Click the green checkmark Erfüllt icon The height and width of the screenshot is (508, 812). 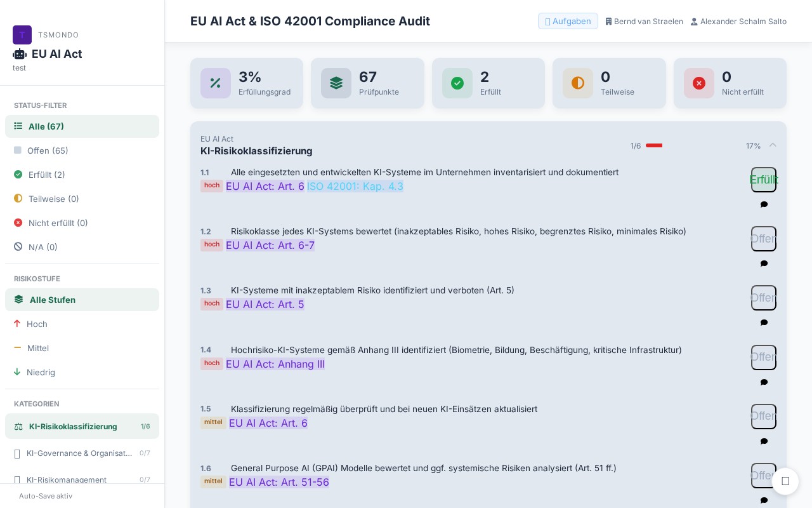coord(457,83)
